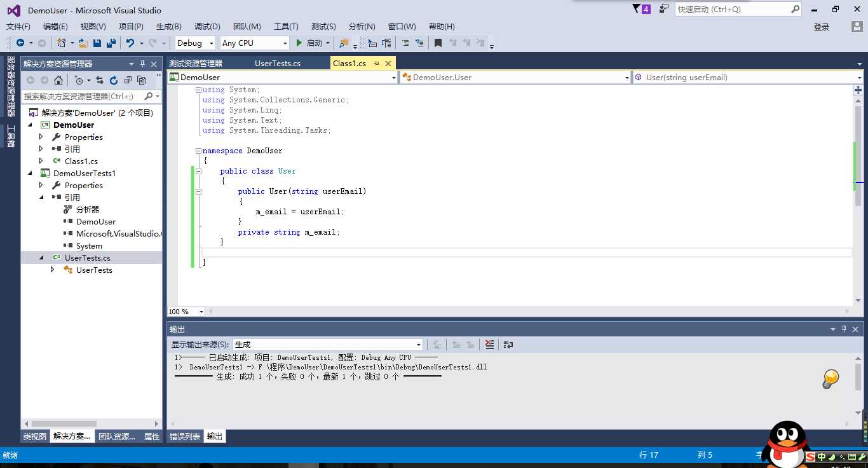The width and height of the screenshot is (868, 468).
Task: Open the 文件(F) menu
Action: coord(18,26)
